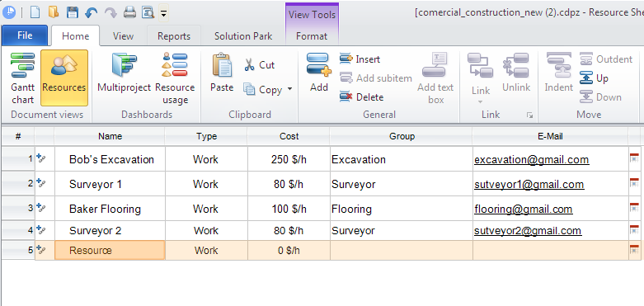Open sutveyor1@gmail.com email link
The height and width of the screenshot is (306, 644).
click(x=529, y=185)
